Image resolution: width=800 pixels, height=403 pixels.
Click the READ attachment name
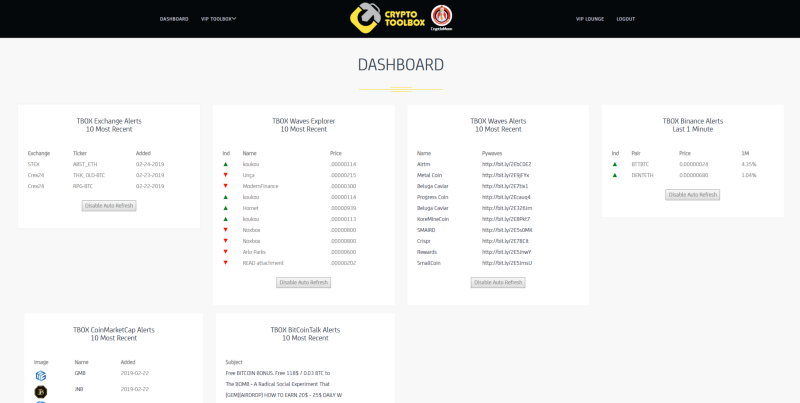(x=263, y=263)
